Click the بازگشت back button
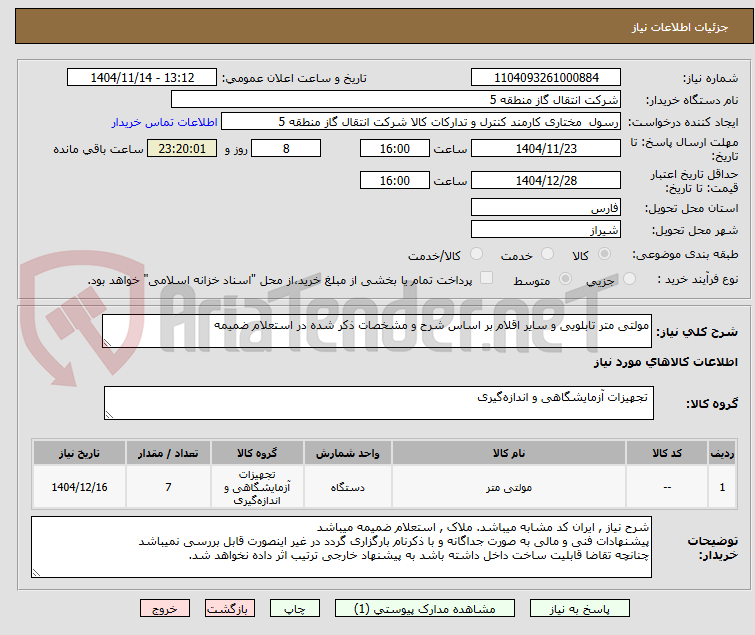Image resolution: width=755 pixels, height=635 pixels. coord(230,609)
